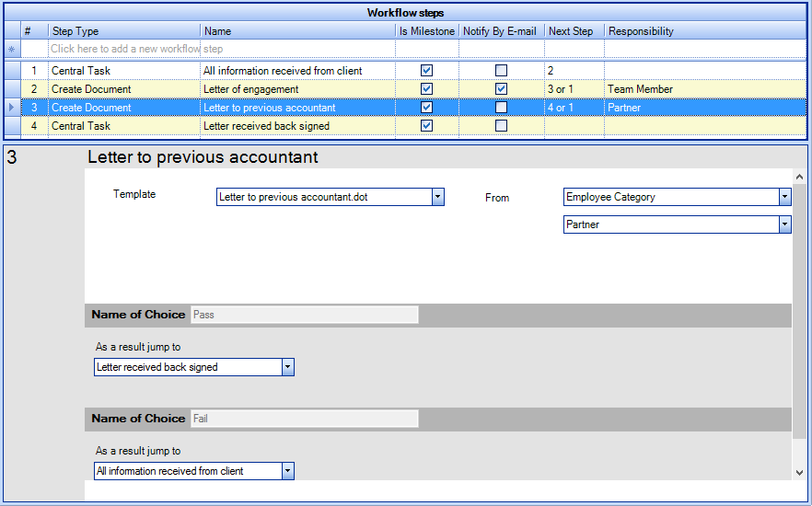Click the row 1 header selector

pos(12,70)
